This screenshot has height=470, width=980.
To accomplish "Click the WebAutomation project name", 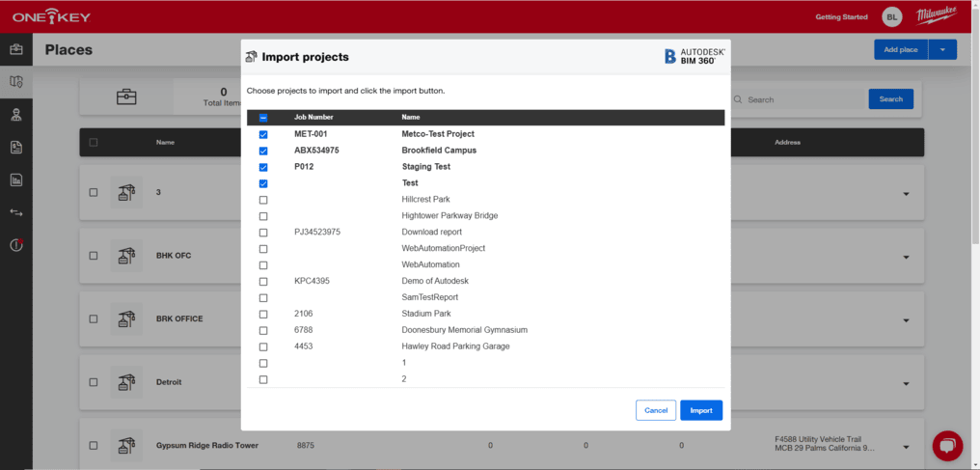I will click(x=430, y=264).
